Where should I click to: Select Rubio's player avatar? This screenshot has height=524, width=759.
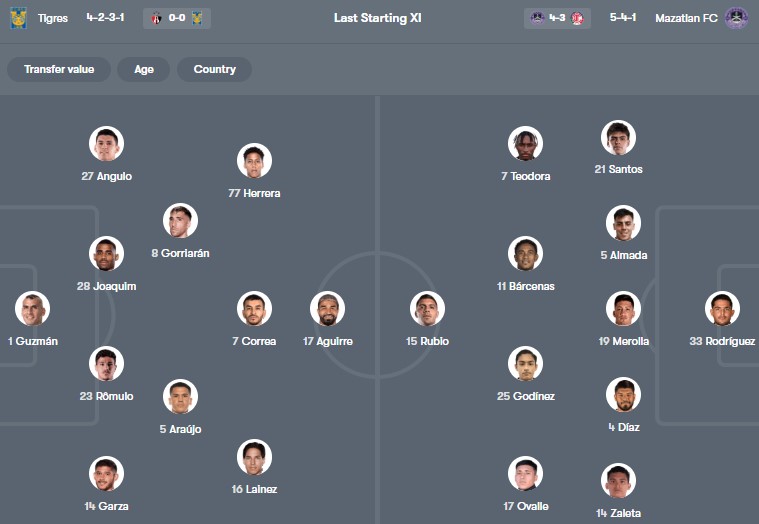tap(427, 309)
